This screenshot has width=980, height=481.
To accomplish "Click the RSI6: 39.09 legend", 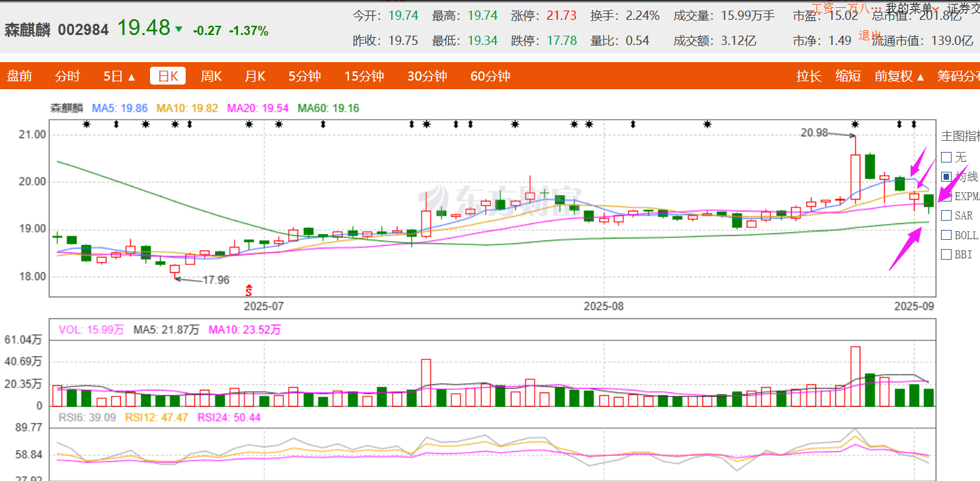I will pyautogui.click(x=87, y=417).
